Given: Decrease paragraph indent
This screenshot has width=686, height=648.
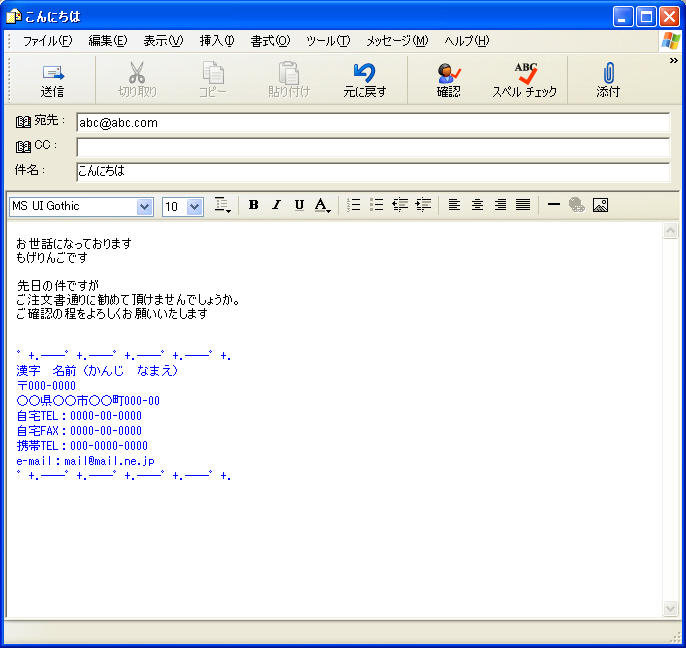Looking at the screenshot, I should (x=400, y=205).
